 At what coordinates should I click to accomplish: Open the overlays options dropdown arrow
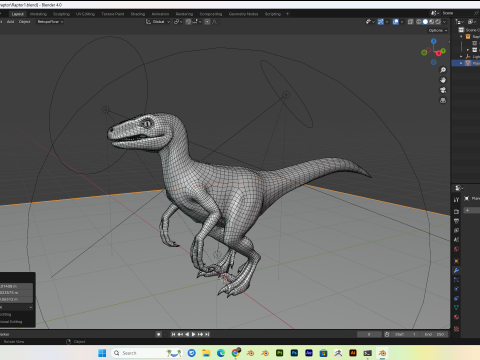point(402,22)
